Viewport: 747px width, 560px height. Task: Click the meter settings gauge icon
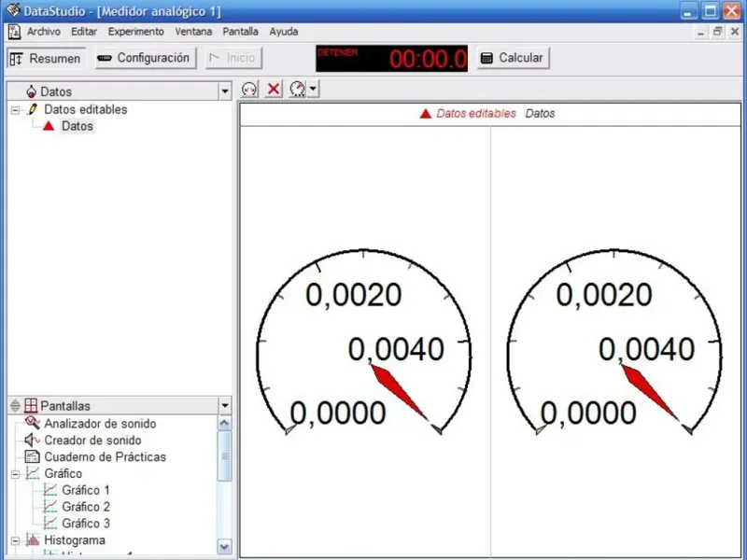coord(297,89)
